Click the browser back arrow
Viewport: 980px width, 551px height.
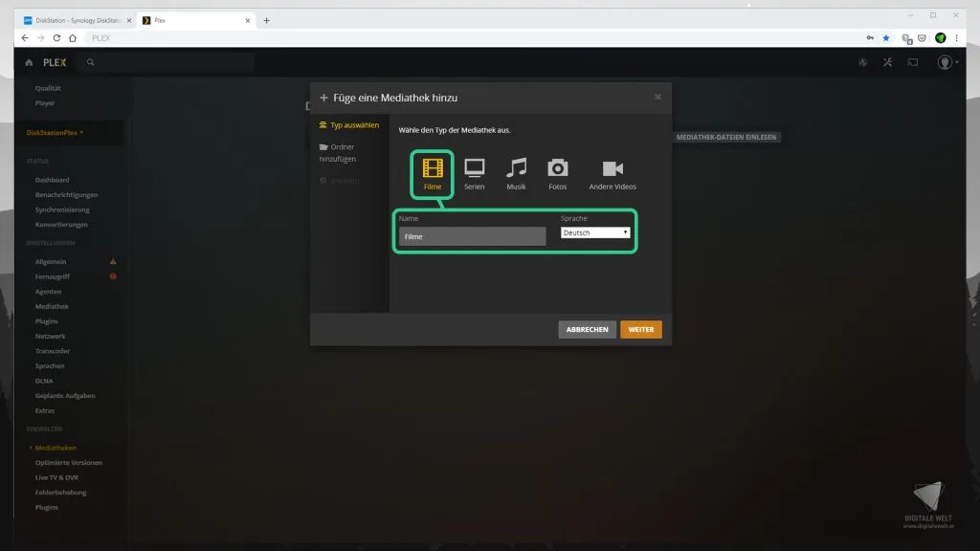(x=25, y=38)
